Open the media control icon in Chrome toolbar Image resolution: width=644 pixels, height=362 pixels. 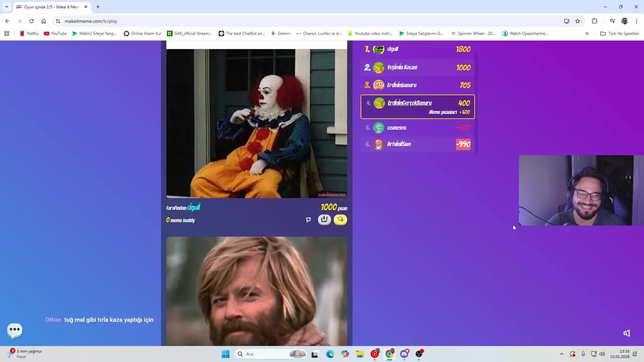click(612, 21)
